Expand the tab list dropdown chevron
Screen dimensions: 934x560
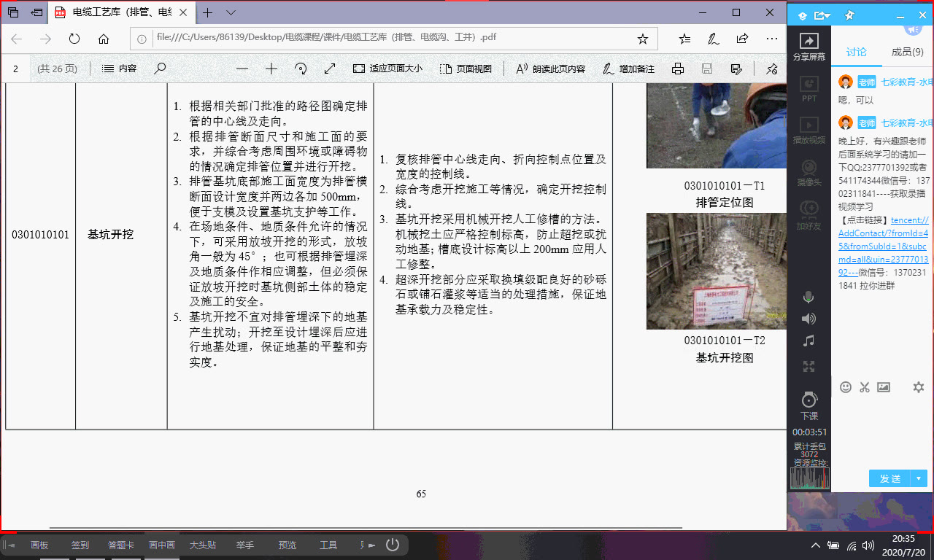click(x=231, y=13)
